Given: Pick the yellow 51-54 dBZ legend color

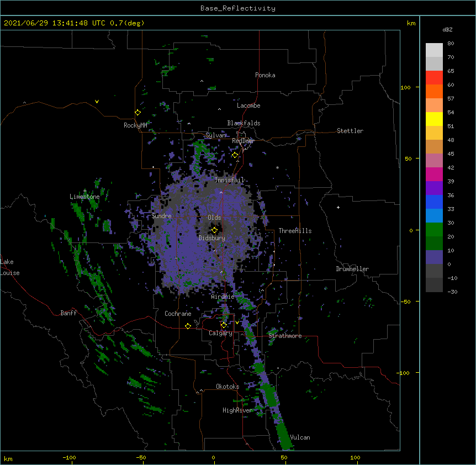Looking at the screenshot, I should pos(434,119).
